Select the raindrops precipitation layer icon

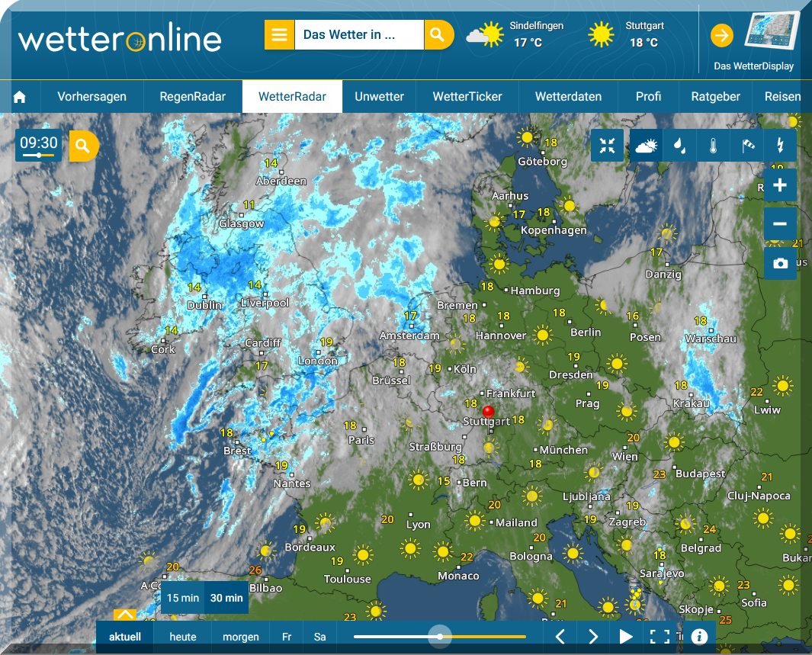pyautogui.click(x=679, y=146)
